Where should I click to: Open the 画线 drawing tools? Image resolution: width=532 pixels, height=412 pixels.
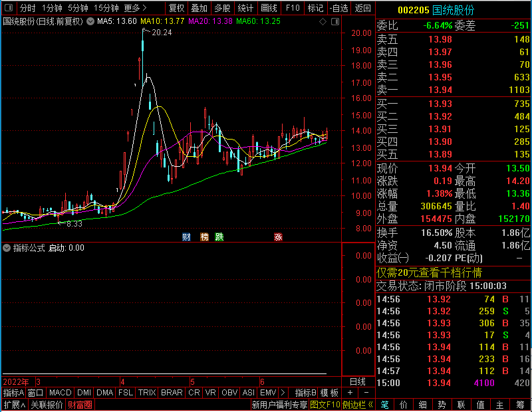[x=269, y=8]
